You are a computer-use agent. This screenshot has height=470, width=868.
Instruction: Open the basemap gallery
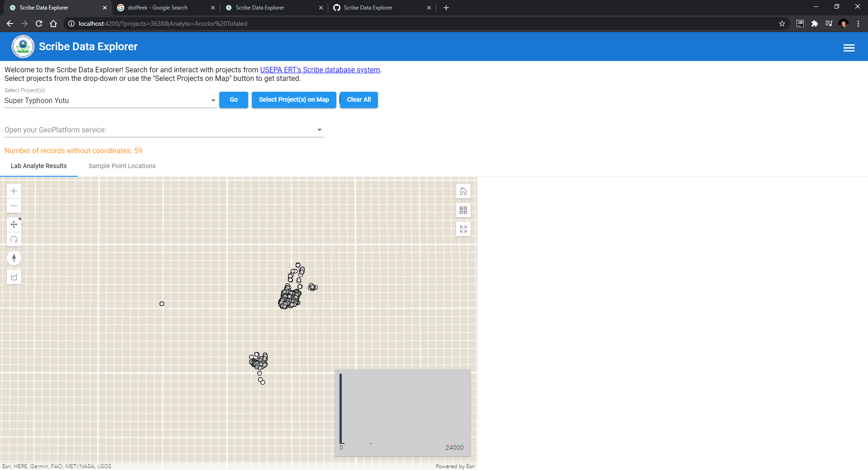463,210
